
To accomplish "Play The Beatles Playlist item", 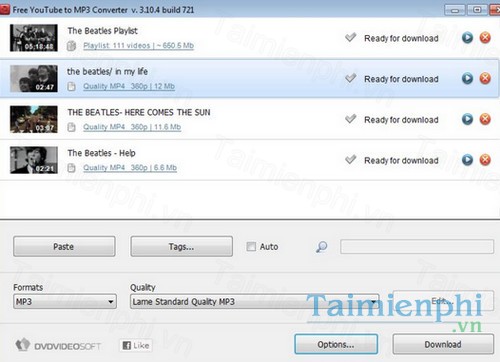I will coord(467,38).
